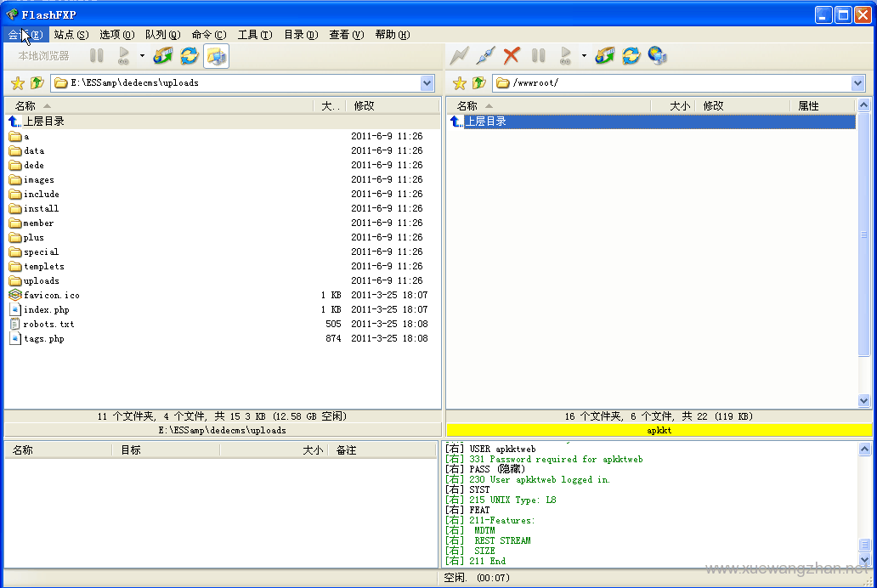Expand the remote path /wwwroot/ dropdown
Image resolution: width=877 pixels, height=588 pixels.
857,83
